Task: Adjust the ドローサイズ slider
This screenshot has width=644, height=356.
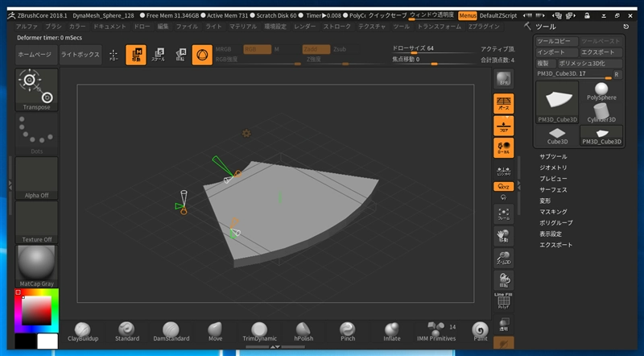Action: tap(433, 49)
